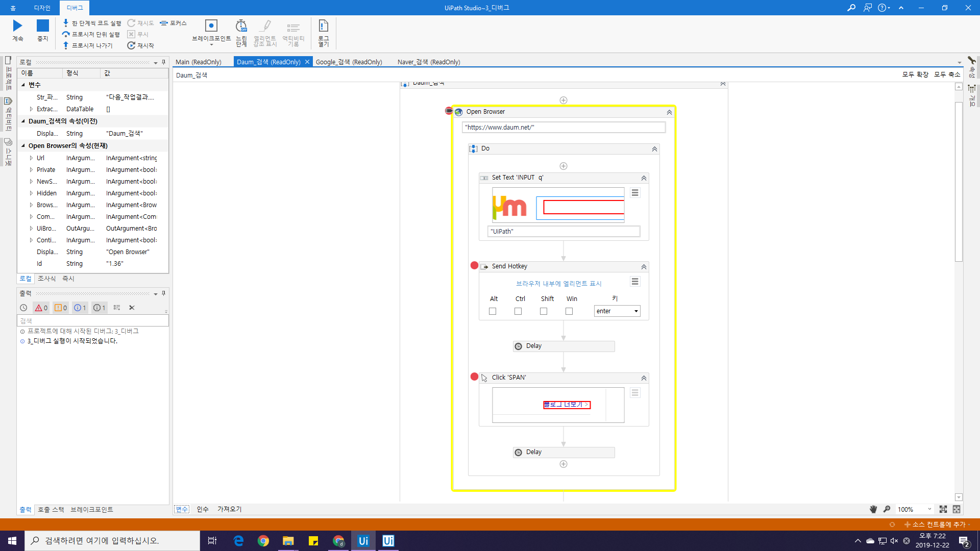Tick the Win key checkbox

pyautogui.click(x=569, y=311)
